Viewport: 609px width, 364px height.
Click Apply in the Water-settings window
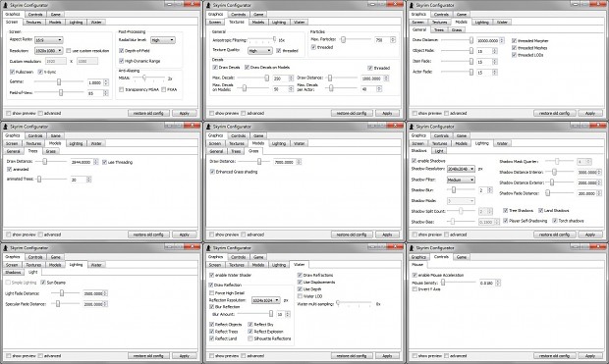click(387, 356)
